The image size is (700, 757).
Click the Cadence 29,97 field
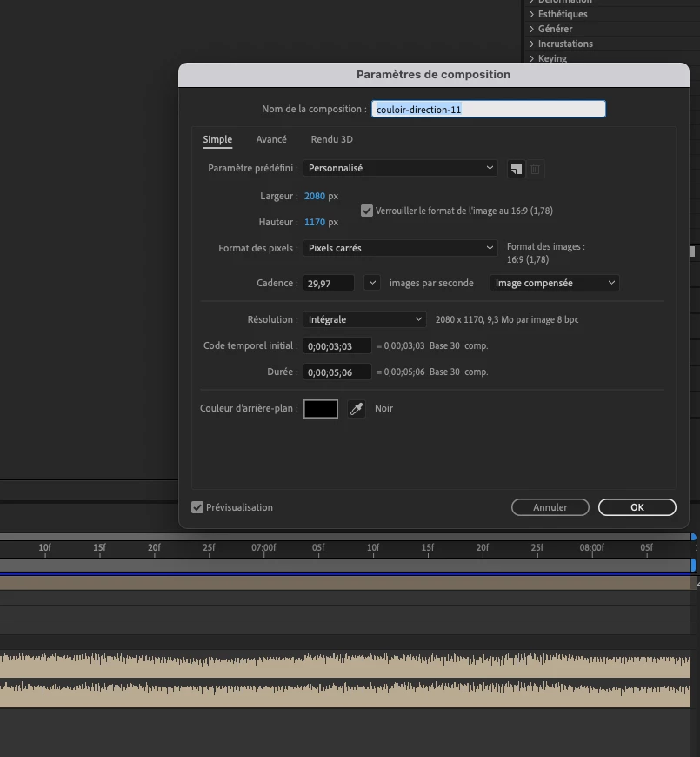pos(329,283)
